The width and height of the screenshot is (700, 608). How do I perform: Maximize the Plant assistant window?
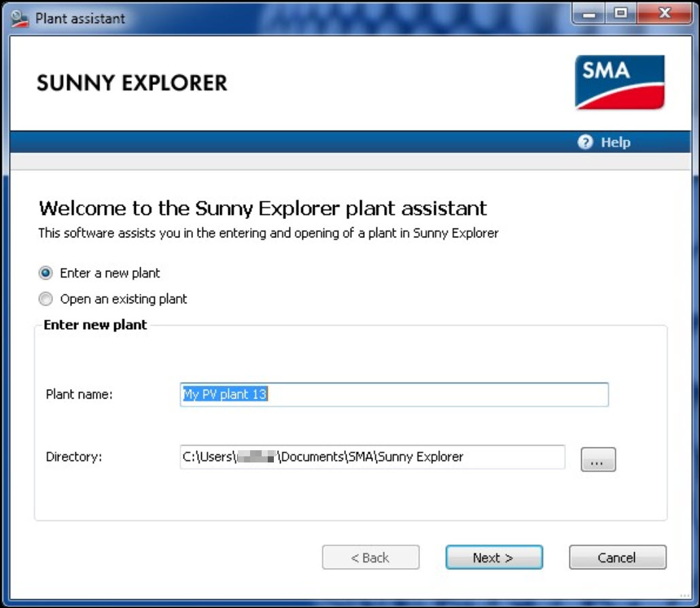pos(620,14)
